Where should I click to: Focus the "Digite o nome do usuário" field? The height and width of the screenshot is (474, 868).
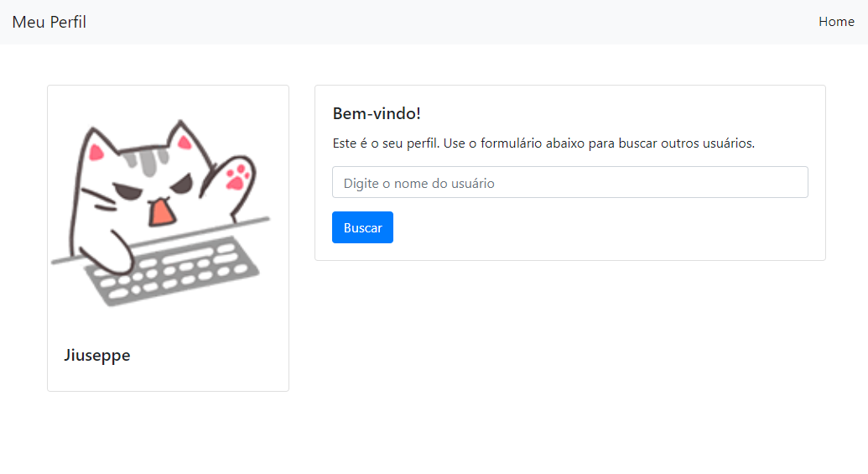tap(570, 182)
